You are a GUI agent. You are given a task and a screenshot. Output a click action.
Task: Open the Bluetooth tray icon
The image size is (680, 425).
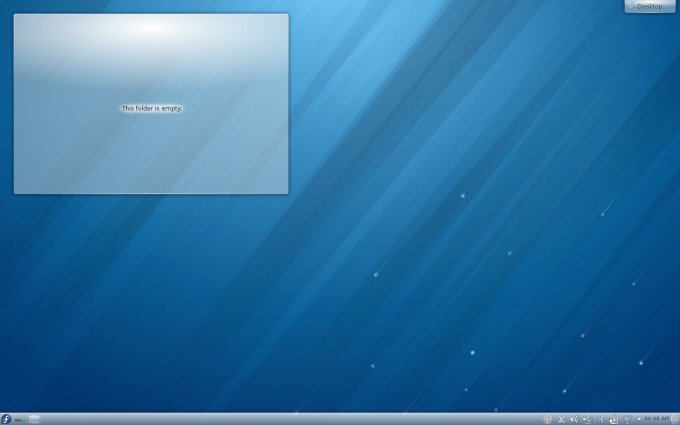click(x=601, y=419)
